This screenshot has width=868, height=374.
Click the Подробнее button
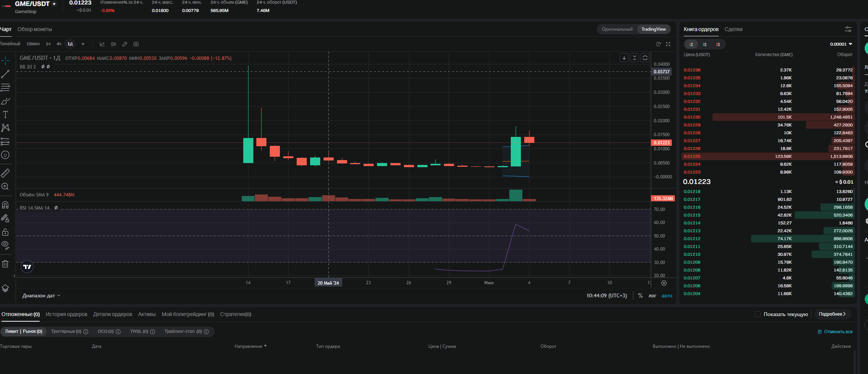(x=832, y=314)
